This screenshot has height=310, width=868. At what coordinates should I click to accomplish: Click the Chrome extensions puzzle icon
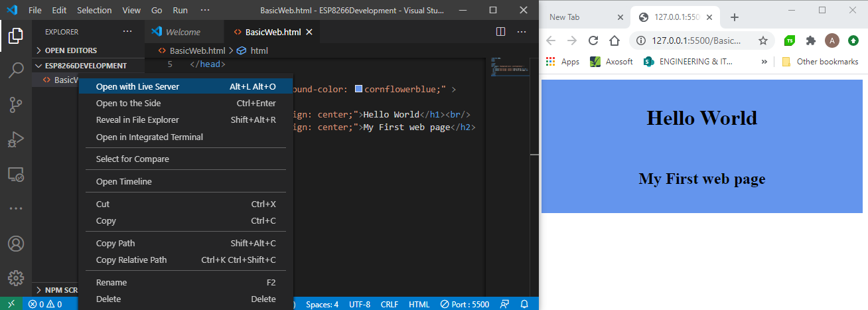point(810,40)
